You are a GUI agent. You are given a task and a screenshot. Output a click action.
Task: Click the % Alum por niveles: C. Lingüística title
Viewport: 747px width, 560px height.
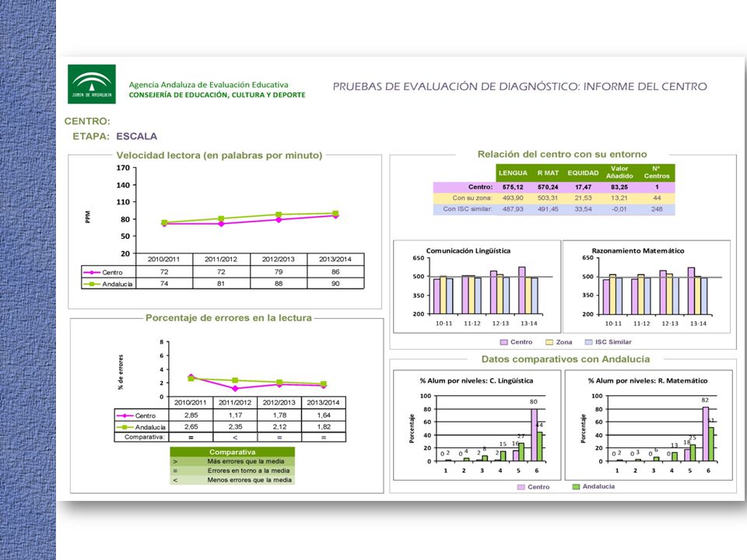(x=476, y=381)
